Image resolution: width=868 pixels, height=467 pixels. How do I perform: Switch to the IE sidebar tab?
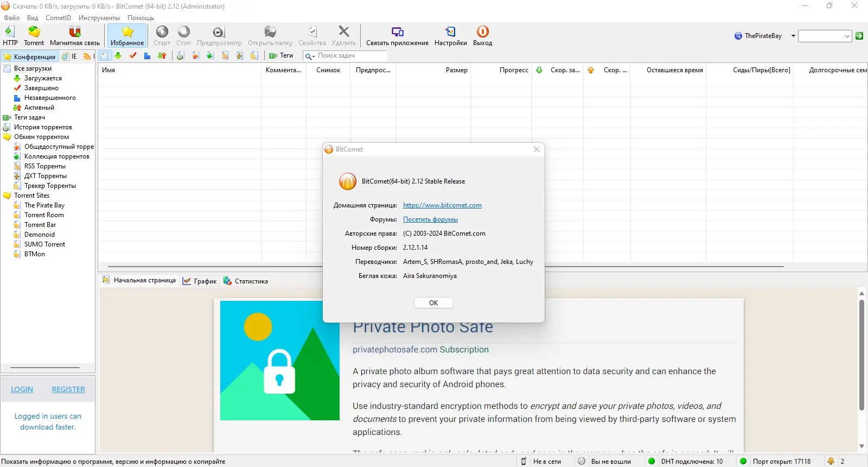(69, 56)
